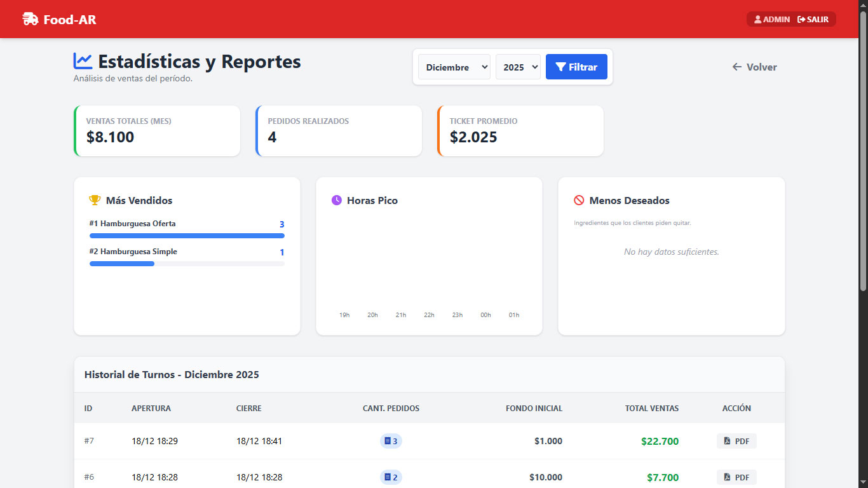Click the ban icon in Menos Deseados
Image resolution: width=868 pixels, height=488 pixels.
[x=579, y=200]
